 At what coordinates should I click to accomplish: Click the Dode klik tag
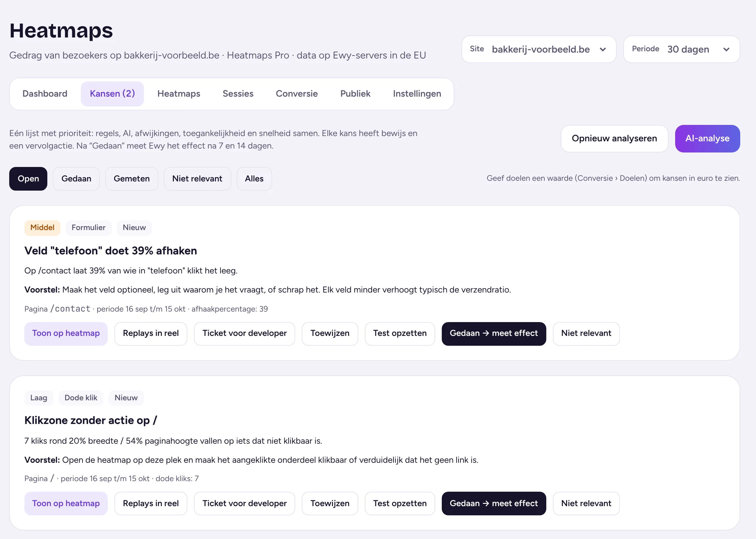click(81, 398)
